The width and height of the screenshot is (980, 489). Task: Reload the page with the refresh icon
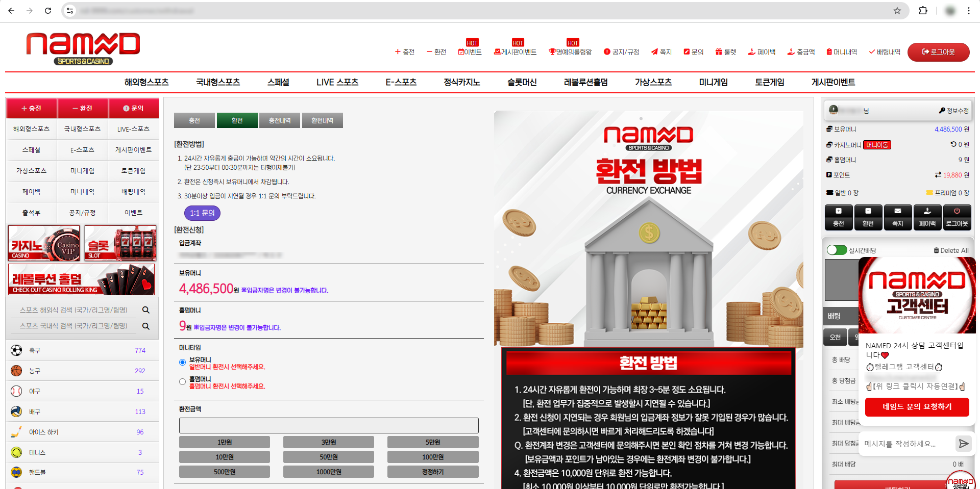48,11
